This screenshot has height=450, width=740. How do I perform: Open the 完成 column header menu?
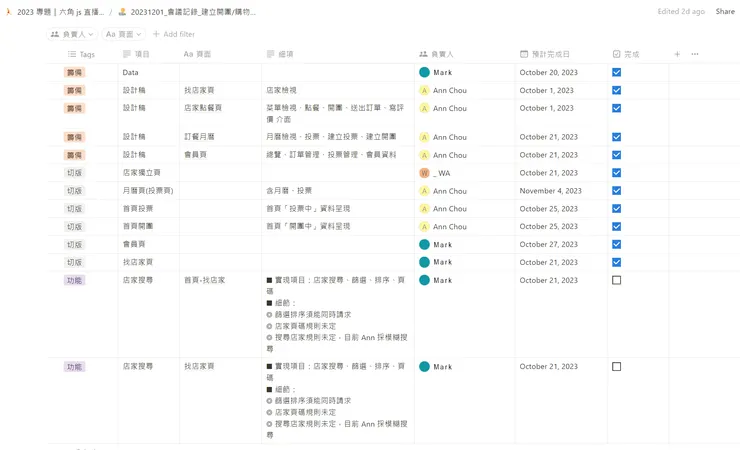(x=626, y=54)
